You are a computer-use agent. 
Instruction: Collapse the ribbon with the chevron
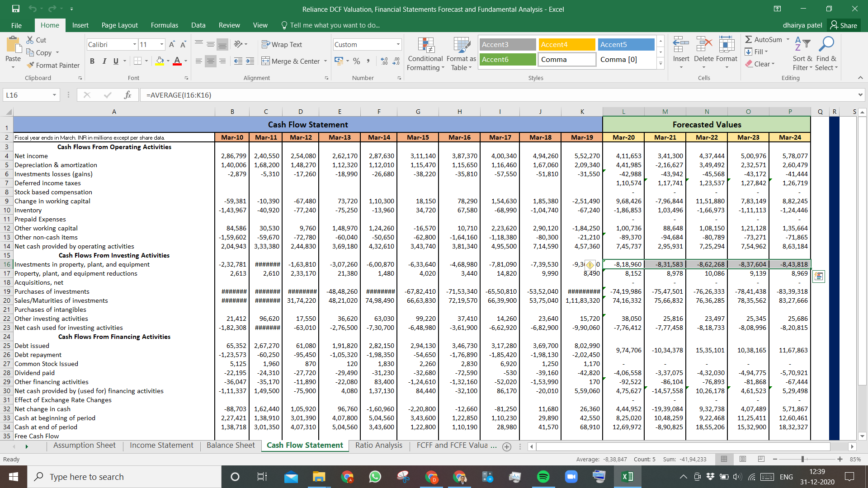pyautogui.click(x=860, y=78)
